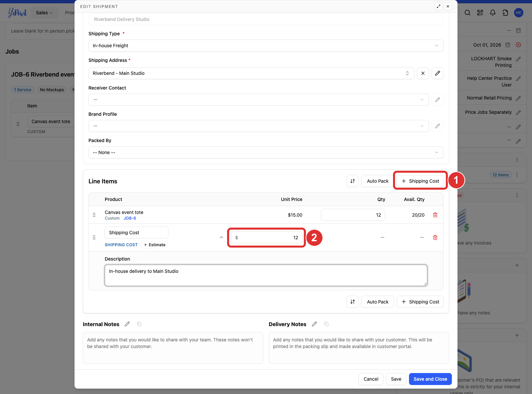Edit the Receiver Contact pencil icon
The width and height of the screenshot is (532, 394).
point(438,99)
